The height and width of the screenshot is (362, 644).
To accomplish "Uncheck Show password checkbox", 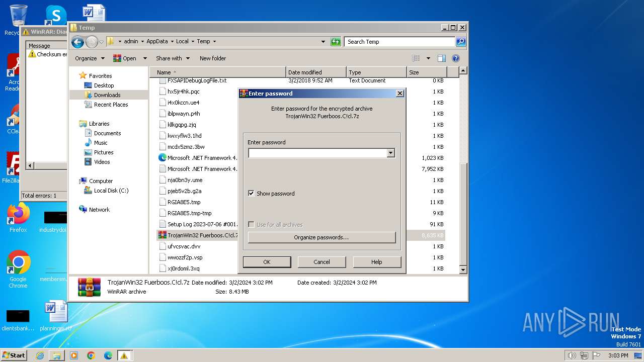I will coord(251,194).
